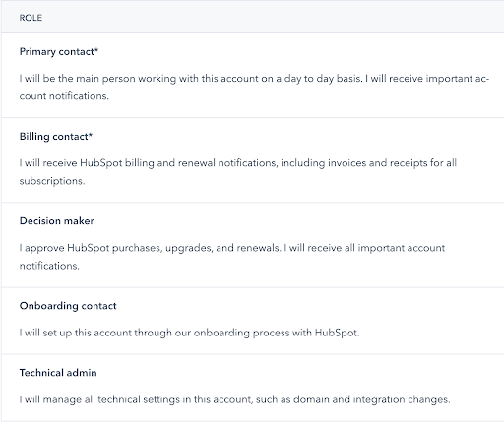Click 'subscriptions.' line under Billing contact

[52, 181]
